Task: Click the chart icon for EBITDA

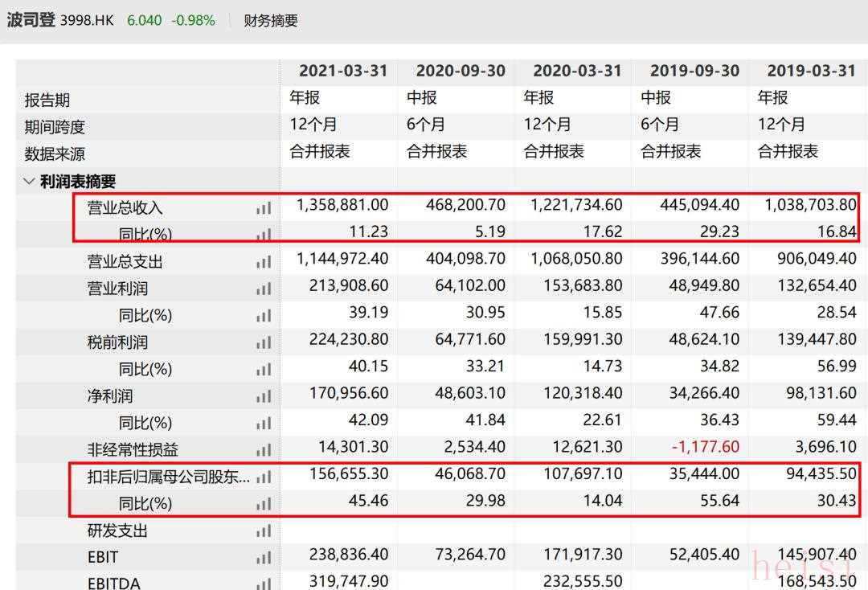Action: pos(264,583)
